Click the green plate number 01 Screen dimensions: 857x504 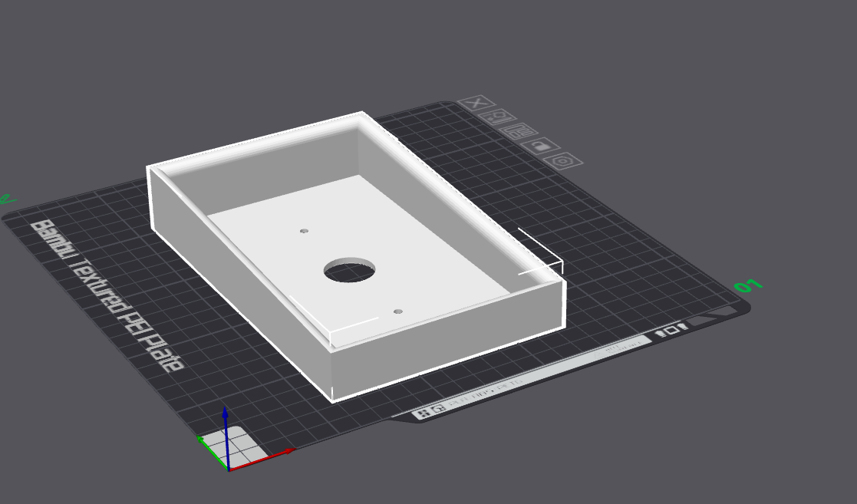pyautogui.click(x=748, y=286)
